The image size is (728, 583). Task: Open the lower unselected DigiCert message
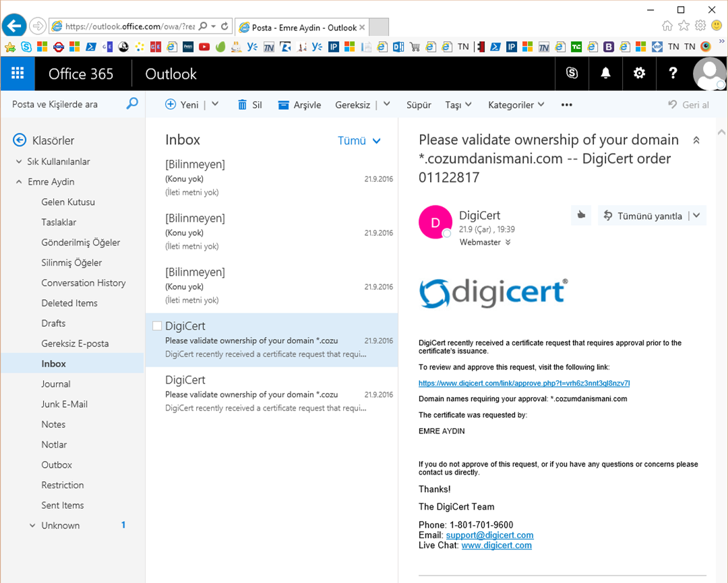click(272, 394)
